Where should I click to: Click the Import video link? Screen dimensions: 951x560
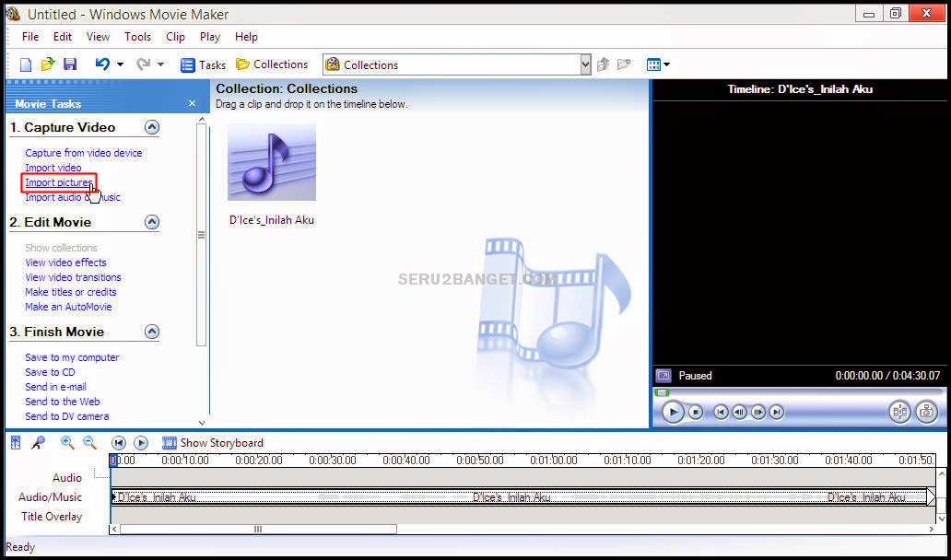(x=53, y=168)
